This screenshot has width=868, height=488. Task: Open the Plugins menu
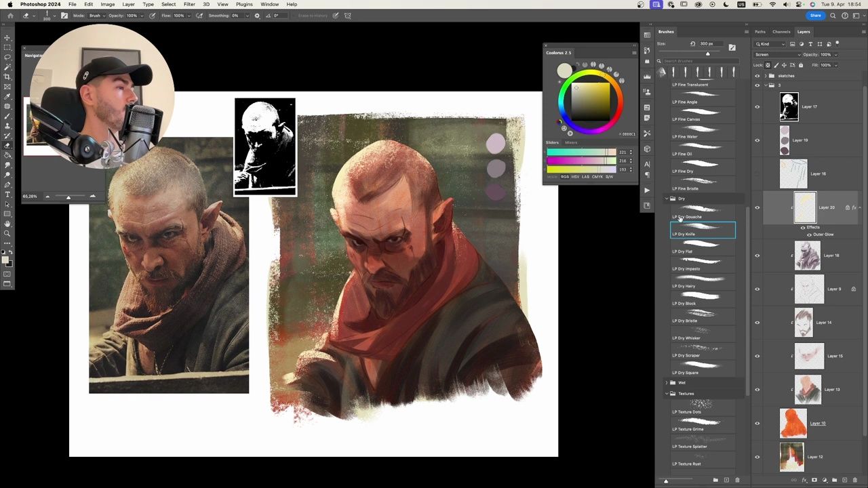(244, 4)
